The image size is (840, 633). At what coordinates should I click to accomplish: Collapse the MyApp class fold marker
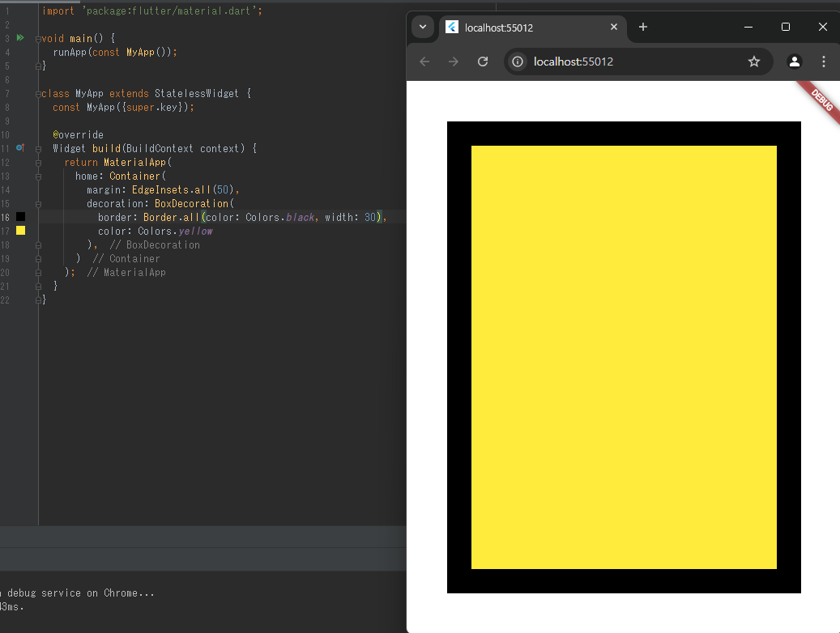[x=38, y=94]
